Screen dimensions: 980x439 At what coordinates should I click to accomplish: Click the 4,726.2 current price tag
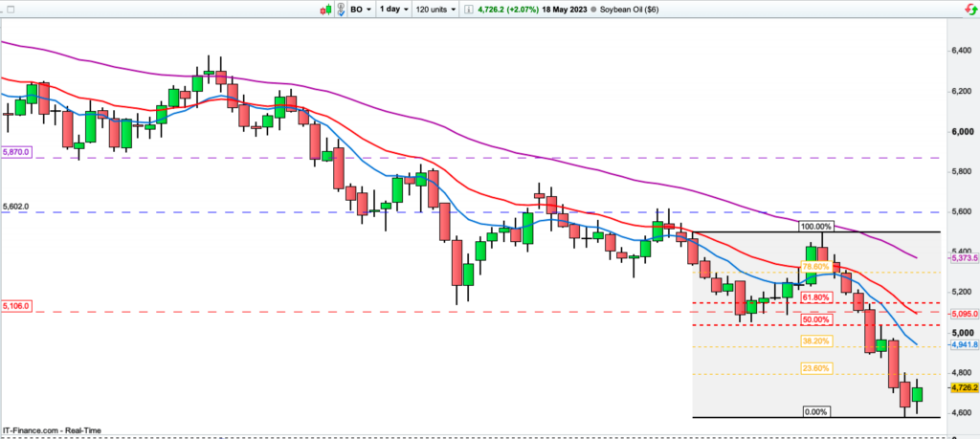(961, 389)
